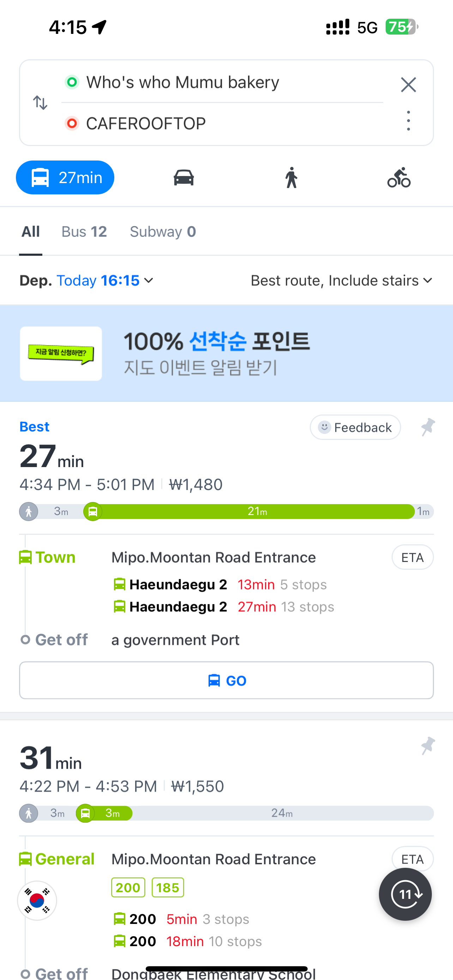The width and height of the screenshot is (453, 980).
Task: Open the Feedback button
Action: click(355, 427)
